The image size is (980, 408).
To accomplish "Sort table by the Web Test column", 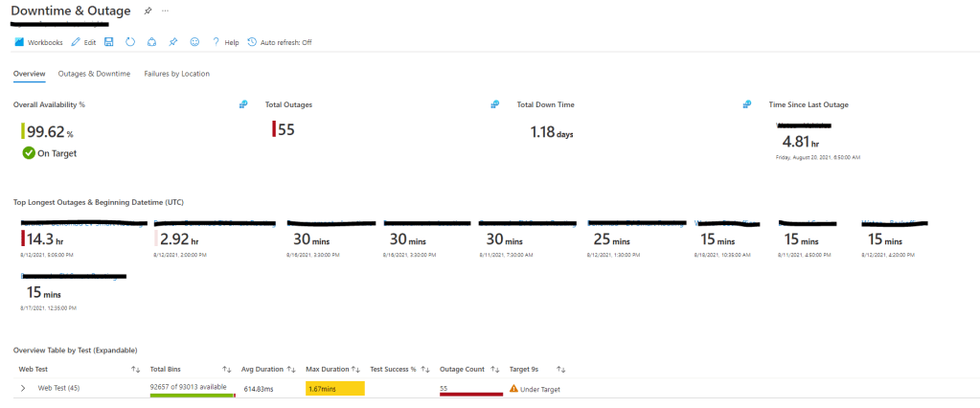I will [136, 369].
